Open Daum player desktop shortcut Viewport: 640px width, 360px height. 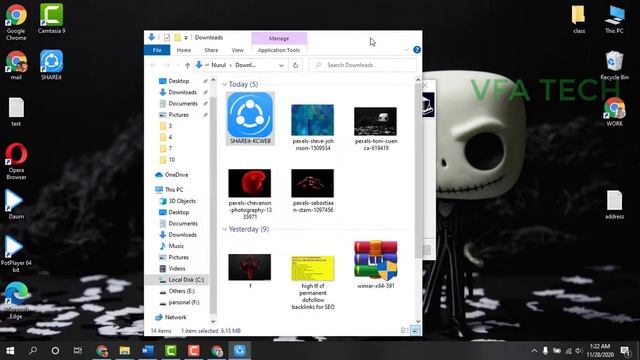tap(16, 205)
